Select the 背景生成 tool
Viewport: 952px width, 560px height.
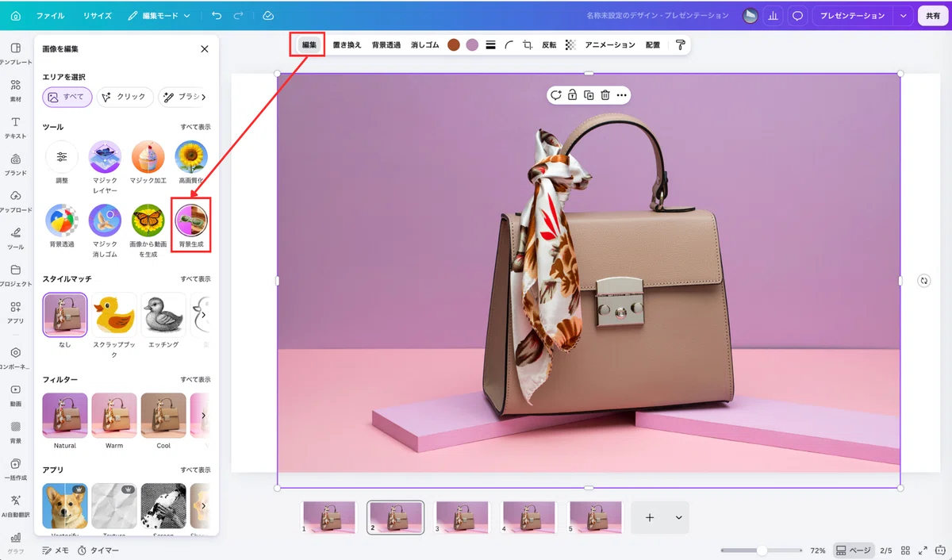191,226
